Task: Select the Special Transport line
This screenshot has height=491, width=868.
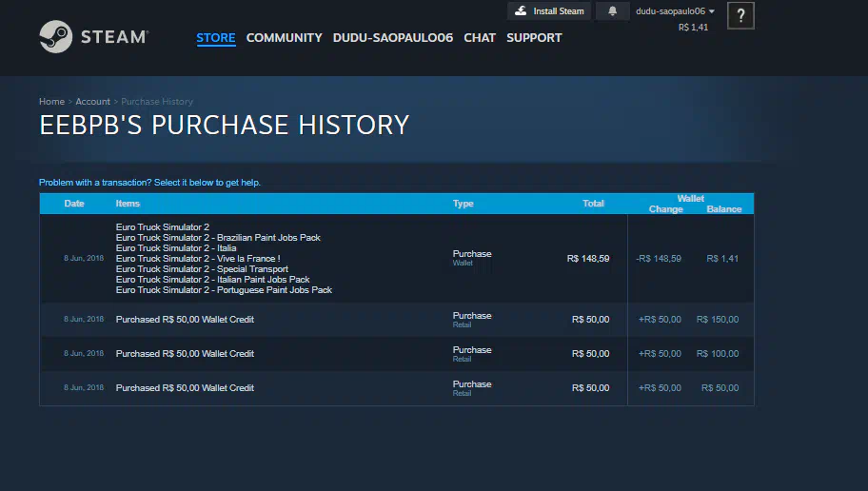Action: [x=202, y=269]
